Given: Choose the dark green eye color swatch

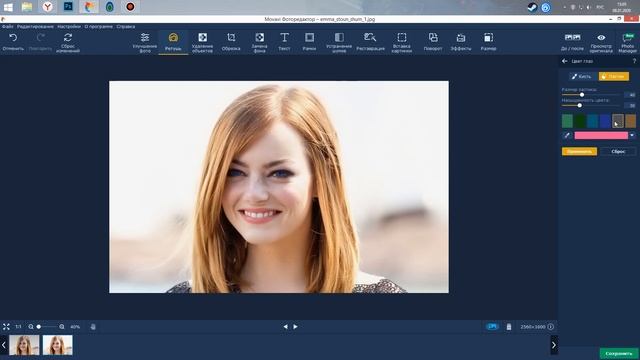Looking at the screenshot, I should 580,121.
